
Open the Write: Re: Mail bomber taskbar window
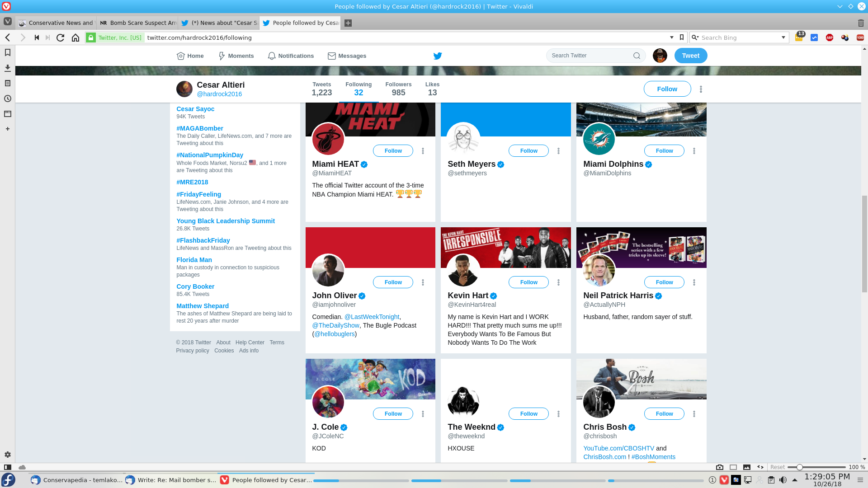(171, 480)
